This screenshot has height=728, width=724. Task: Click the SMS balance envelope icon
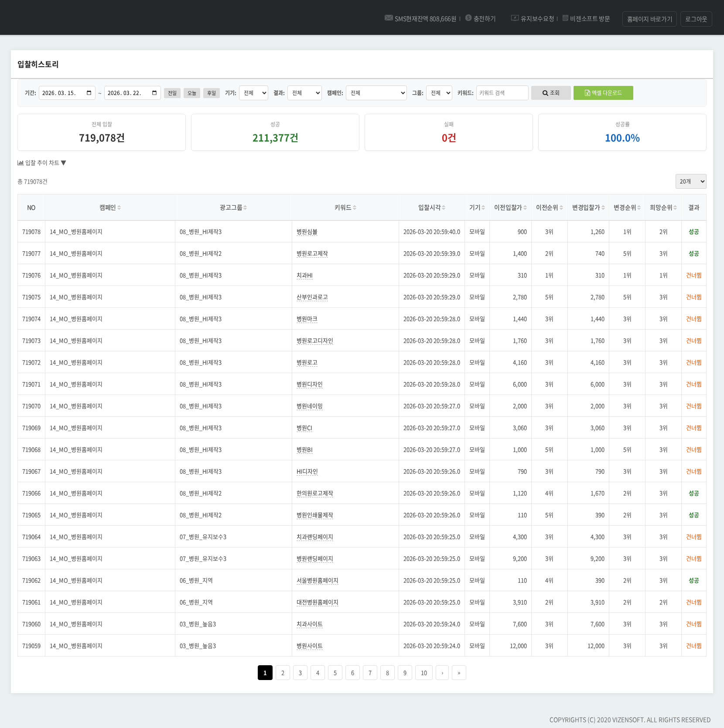coord(388,18)
